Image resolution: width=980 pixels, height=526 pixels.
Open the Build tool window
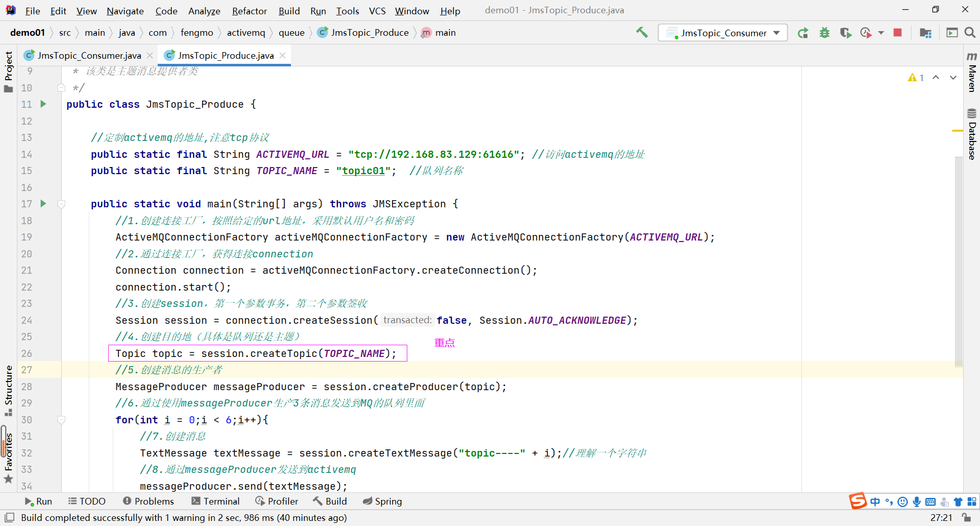[x=330, y=501]
